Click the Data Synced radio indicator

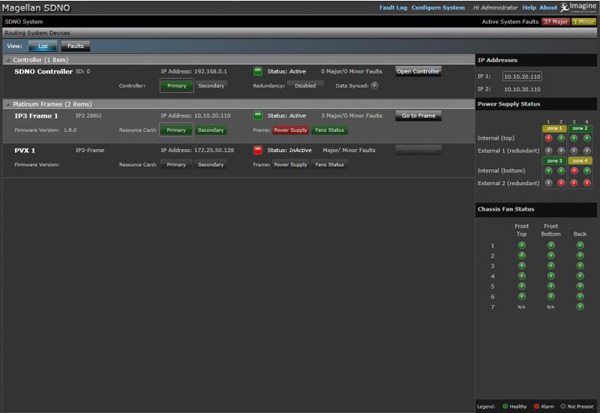click(x=375, y=86)
